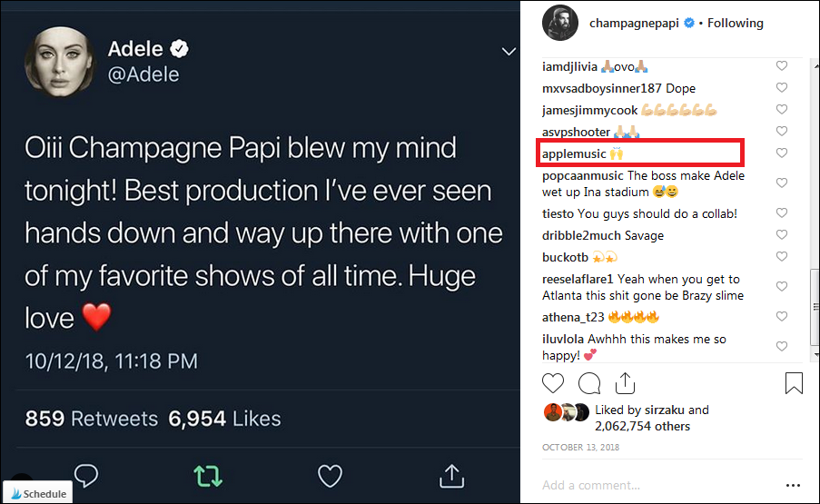Open the Following dropdown next to champagnepapi
The image size is (820, 504).
tap(736, 23)
